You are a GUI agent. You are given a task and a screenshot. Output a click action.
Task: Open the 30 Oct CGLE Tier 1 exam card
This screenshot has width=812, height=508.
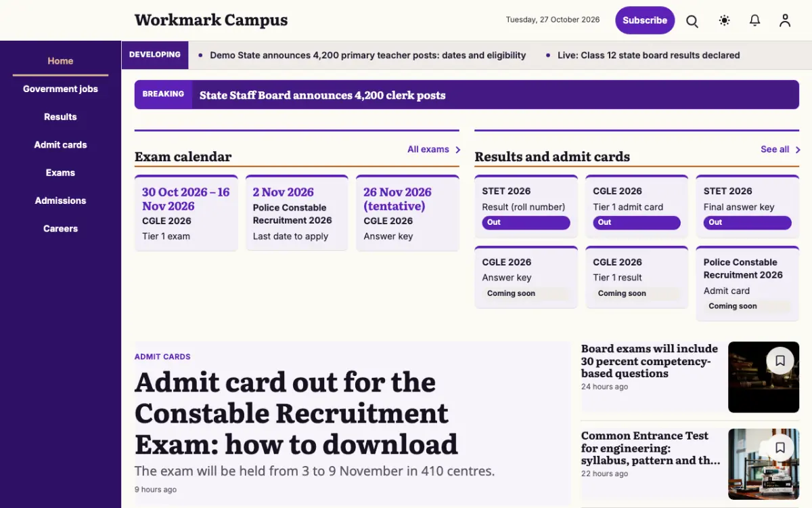click(x=186, y=213)
